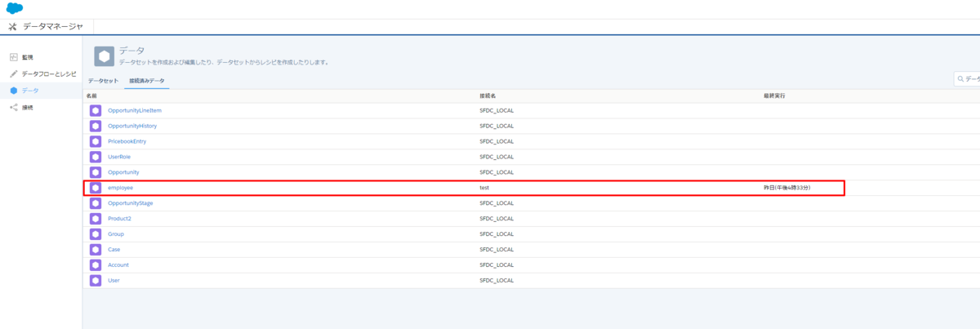Switch to the データセット tab

[x=103, y=81]
